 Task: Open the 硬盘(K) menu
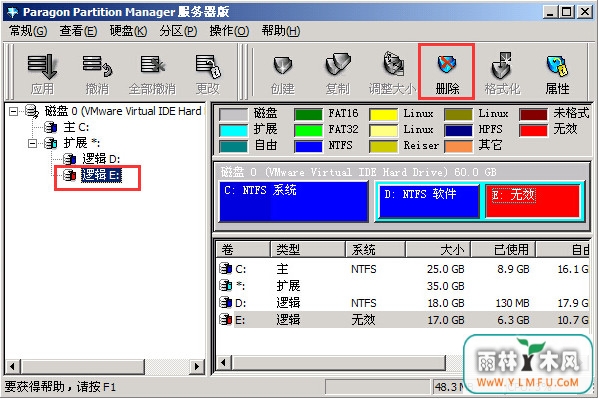[128, 31]
